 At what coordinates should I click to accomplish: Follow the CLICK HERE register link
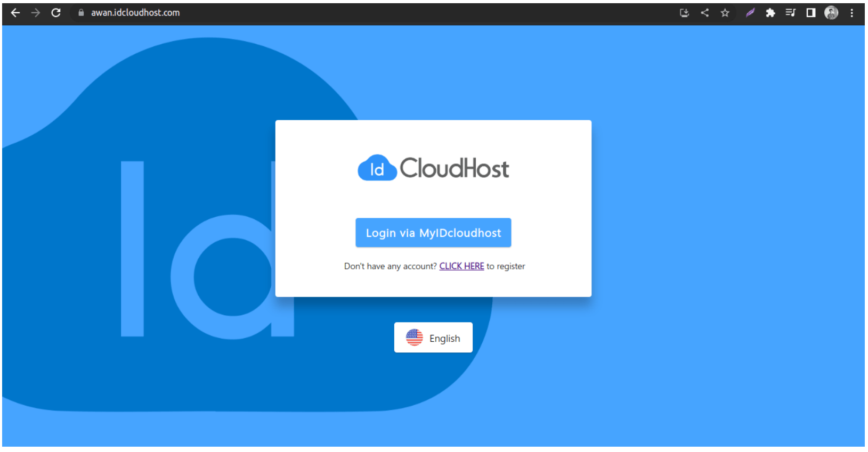(x=461, y=266)
